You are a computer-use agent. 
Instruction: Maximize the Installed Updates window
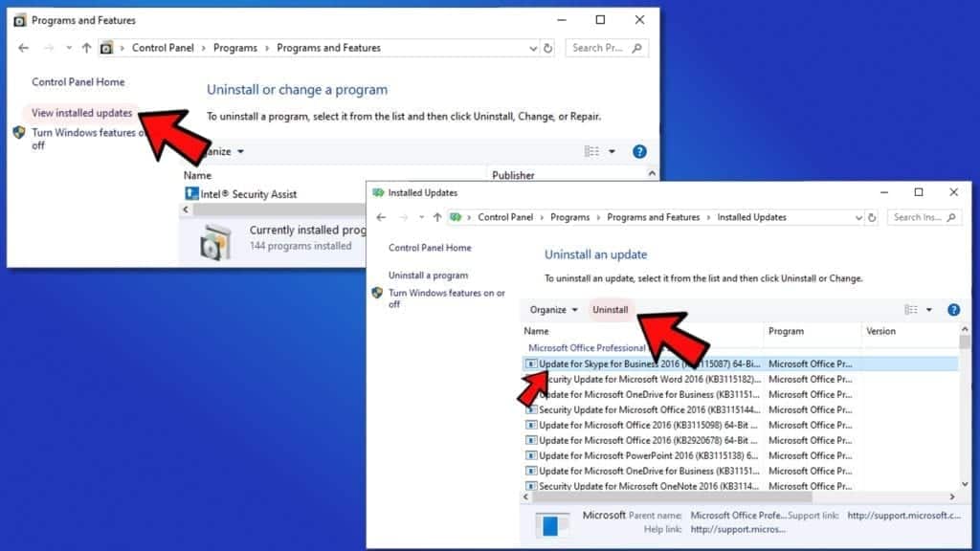919,192
